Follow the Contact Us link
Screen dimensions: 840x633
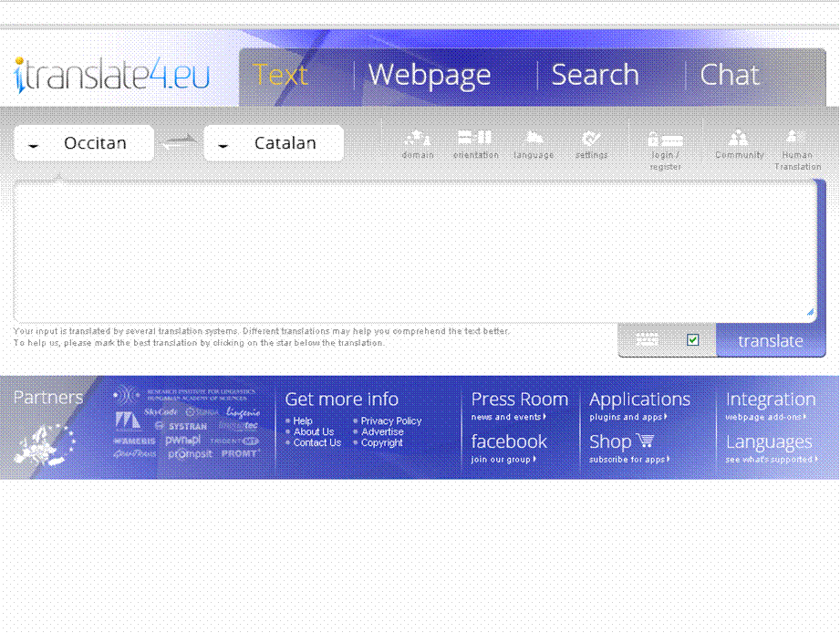click(x=316, y=443)
